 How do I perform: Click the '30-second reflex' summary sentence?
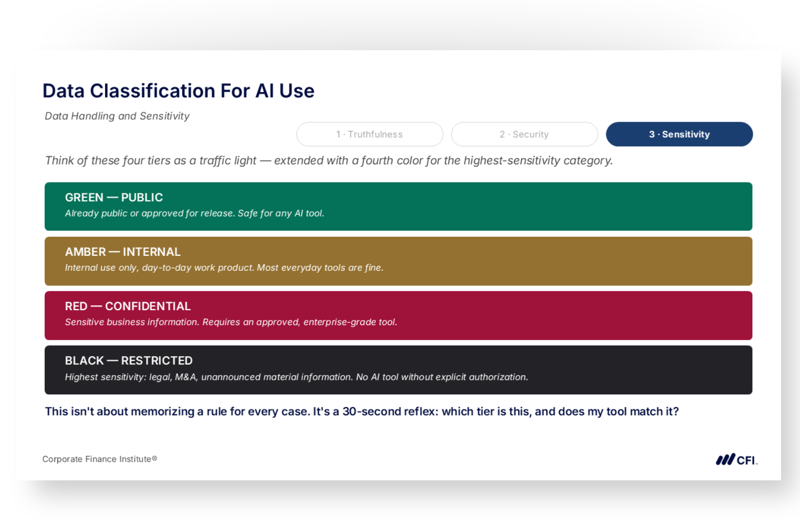click(362, 411)
